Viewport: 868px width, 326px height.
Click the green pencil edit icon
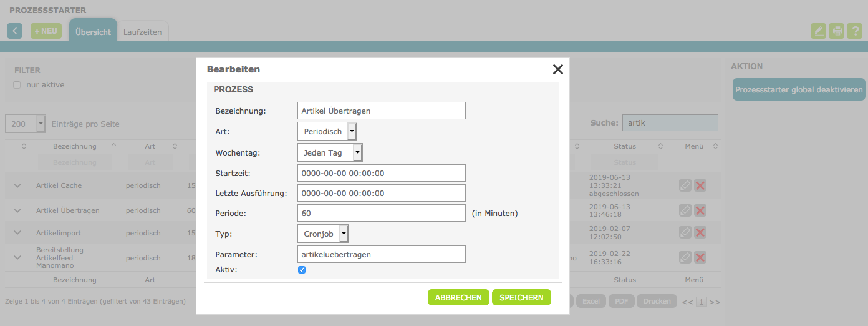818,31
